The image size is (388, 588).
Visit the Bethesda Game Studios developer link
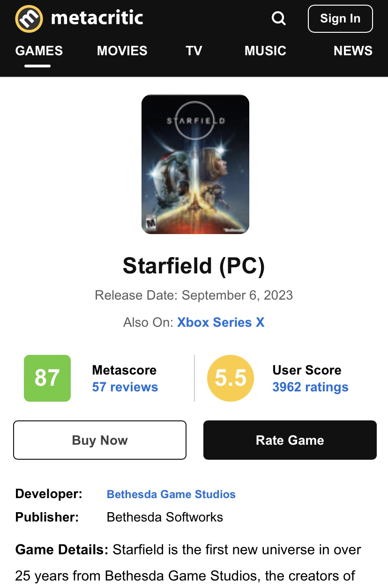171,494
